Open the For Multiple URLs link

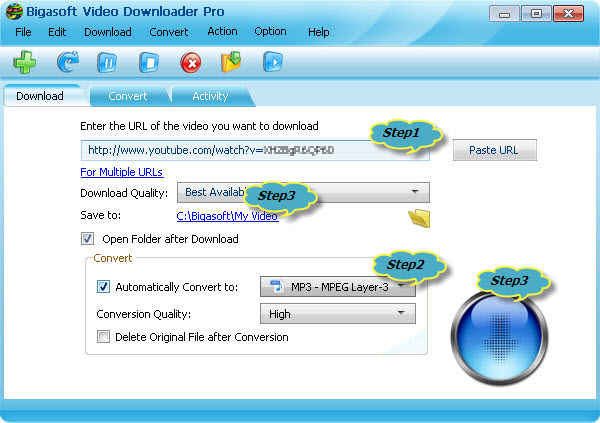click(122, 172)
